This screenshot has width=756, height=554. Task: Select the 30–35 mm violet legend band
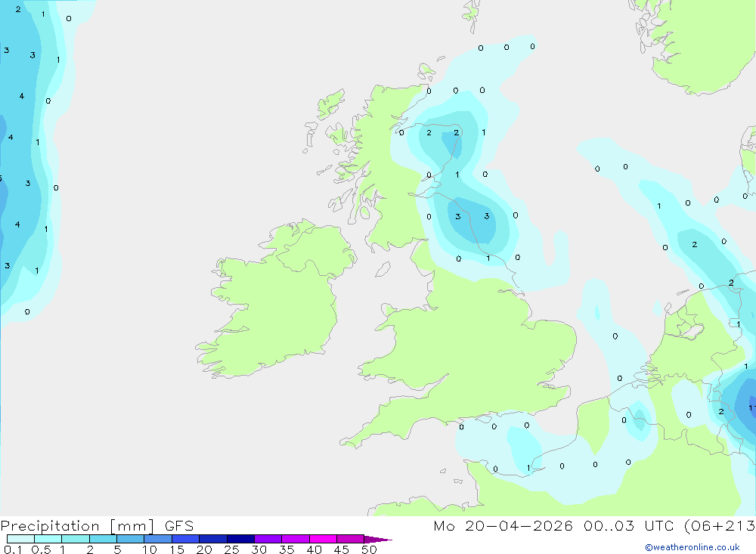pos(268,539)
